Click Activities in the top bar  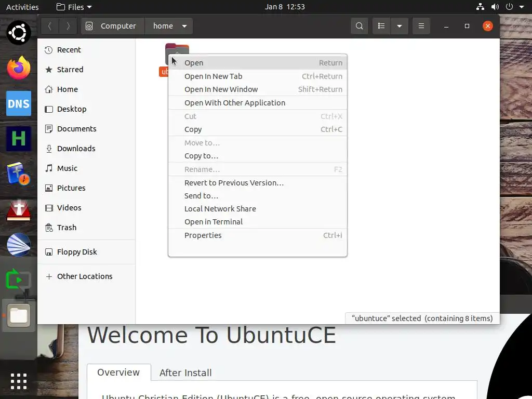(x=22, y=7)
